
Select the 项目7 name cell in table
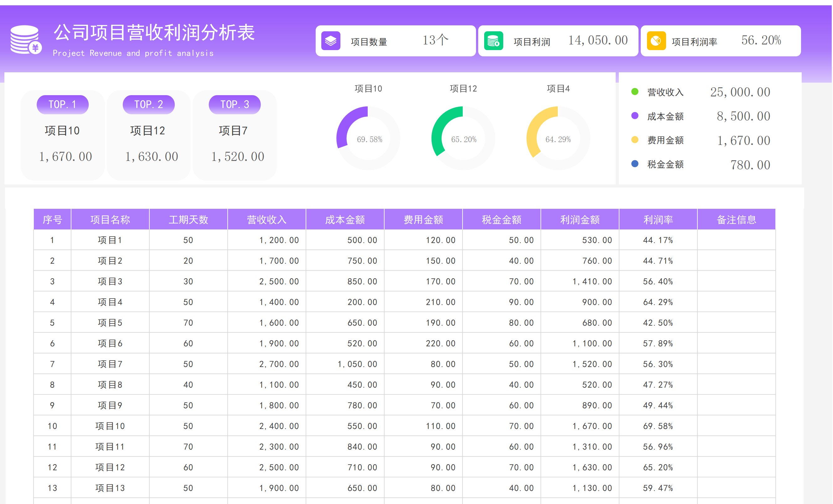pyautogui.click(x=110, y=364)
